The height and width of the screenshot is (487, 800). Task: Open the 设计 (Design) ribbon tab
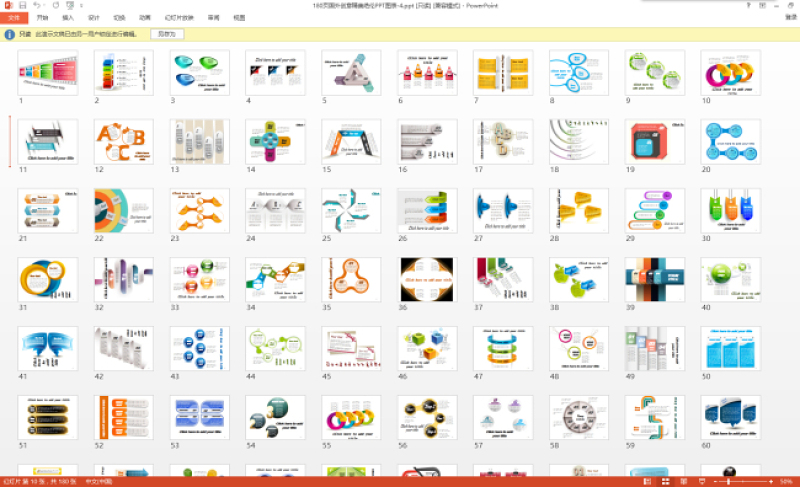click(x=93, y=18)
